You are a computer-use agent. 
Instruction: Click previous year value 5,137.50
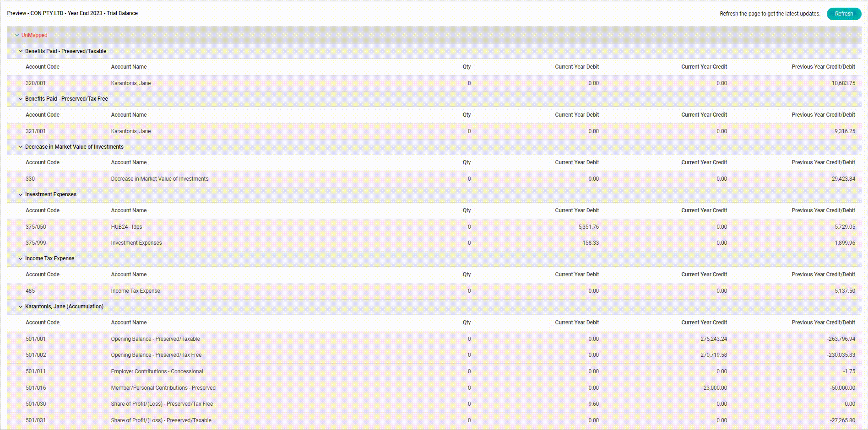click(x=845, y=291)
